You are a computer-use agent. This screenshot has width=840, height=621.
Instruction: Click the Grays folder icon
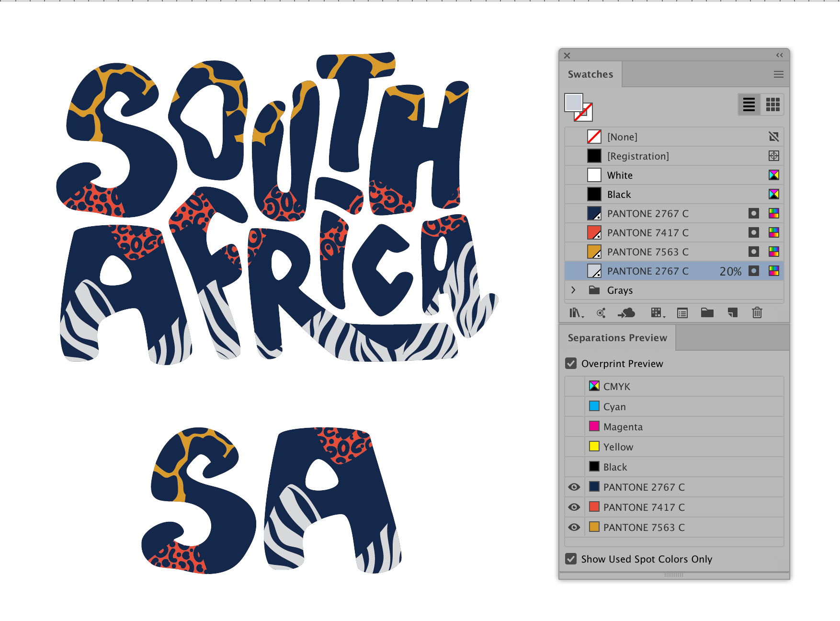pyautogui.click(x=594, y=290)
